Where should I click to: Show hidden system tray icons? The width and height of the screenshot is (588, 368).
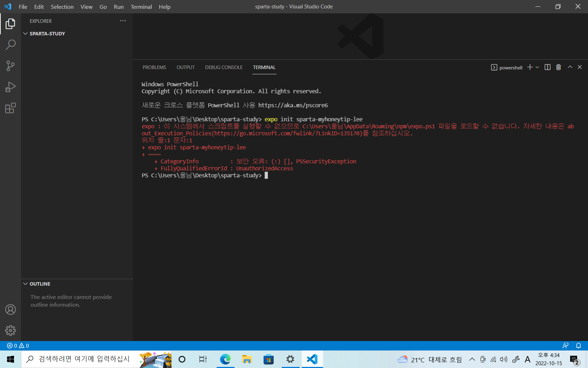(x=472, y=359)
